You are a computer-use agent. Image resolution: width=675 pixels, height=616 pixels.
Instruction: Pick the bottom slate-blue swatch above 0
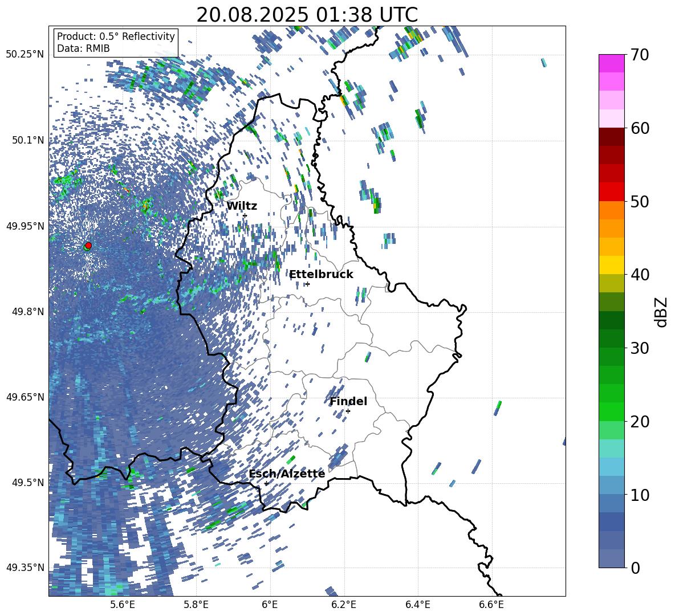tap(611, 558)
